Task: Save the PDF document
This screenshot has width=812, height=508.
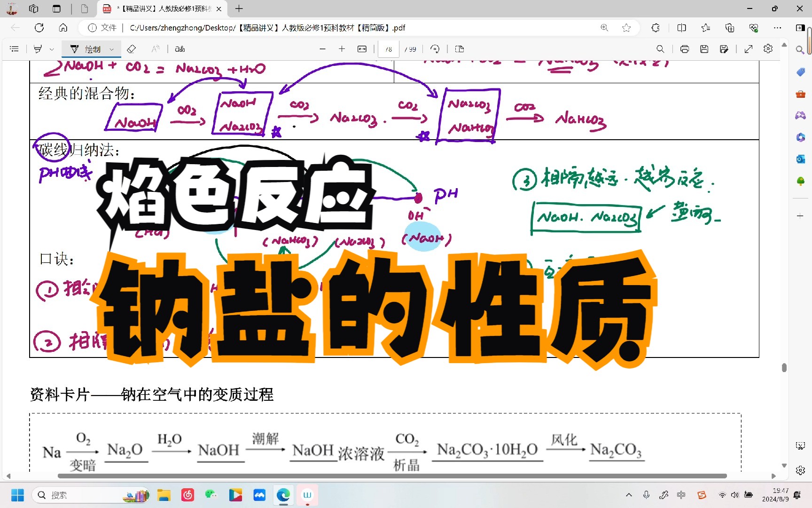Action: 704,49
